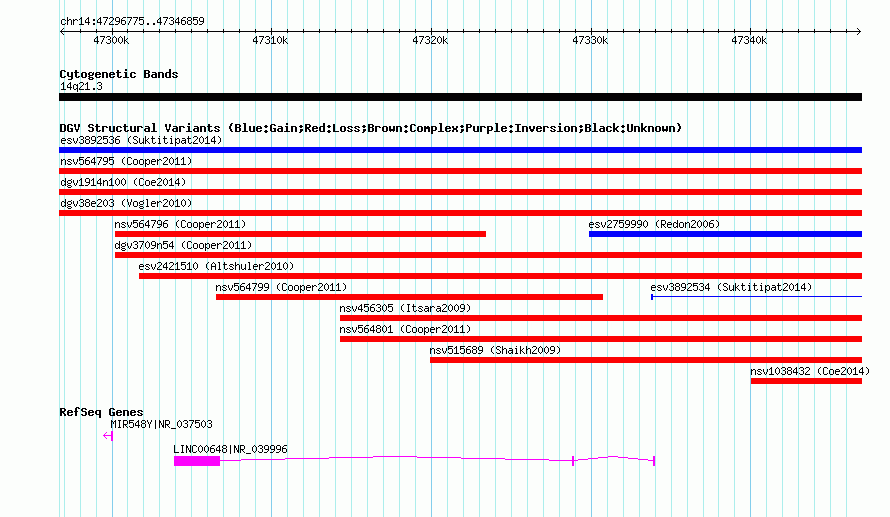Click the blue esv3892536 gain variant bar
This screenshot has width=890, height=517.
point(460,150)
